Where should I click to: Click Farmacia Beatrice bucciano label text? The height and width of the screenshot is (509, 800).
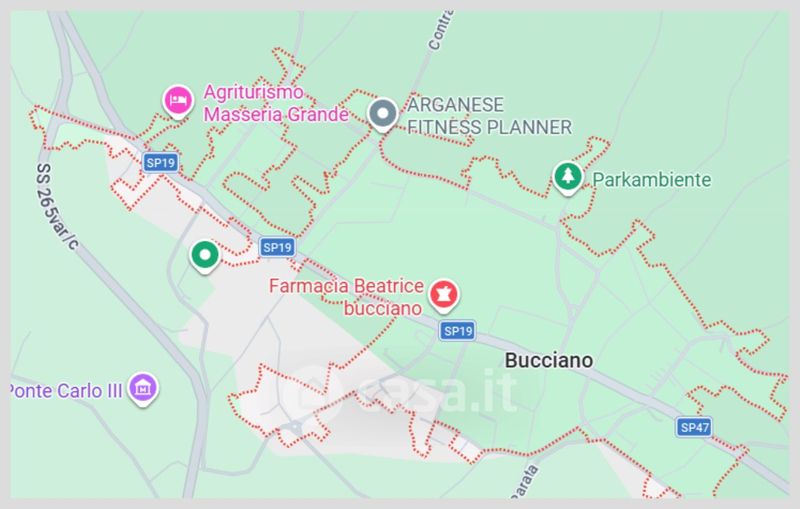(x=346, y=297)
